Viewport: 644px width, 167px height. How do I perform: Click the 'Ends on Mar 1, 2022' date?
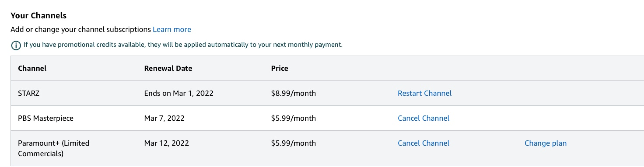[x=179, y=93]
